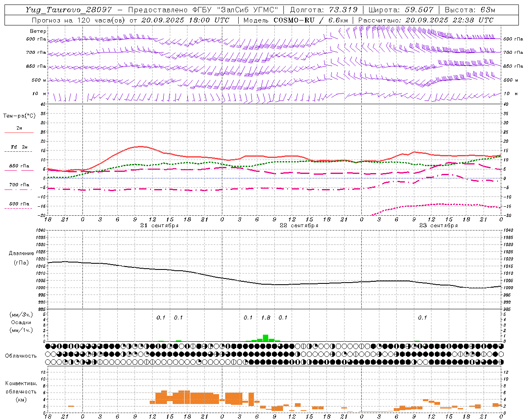Click the (мм/3ч.) precipitation unit label
Screen dimensions: 525x420
pos(21,315)
